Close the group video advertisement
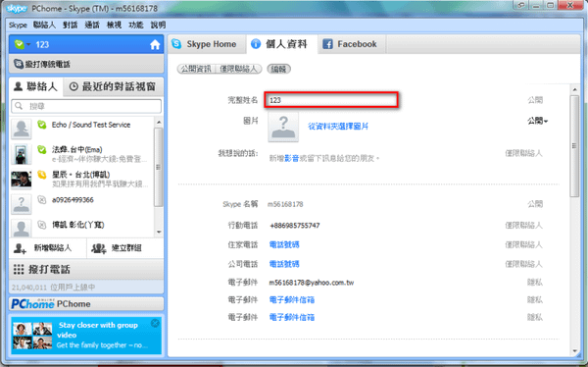 pos(155,323)
